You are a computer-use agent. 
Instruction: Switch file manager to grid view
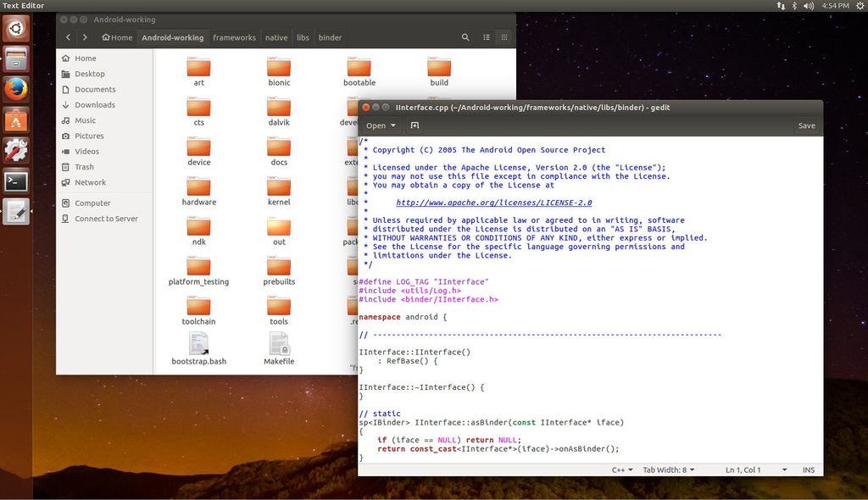pos(504,37)
